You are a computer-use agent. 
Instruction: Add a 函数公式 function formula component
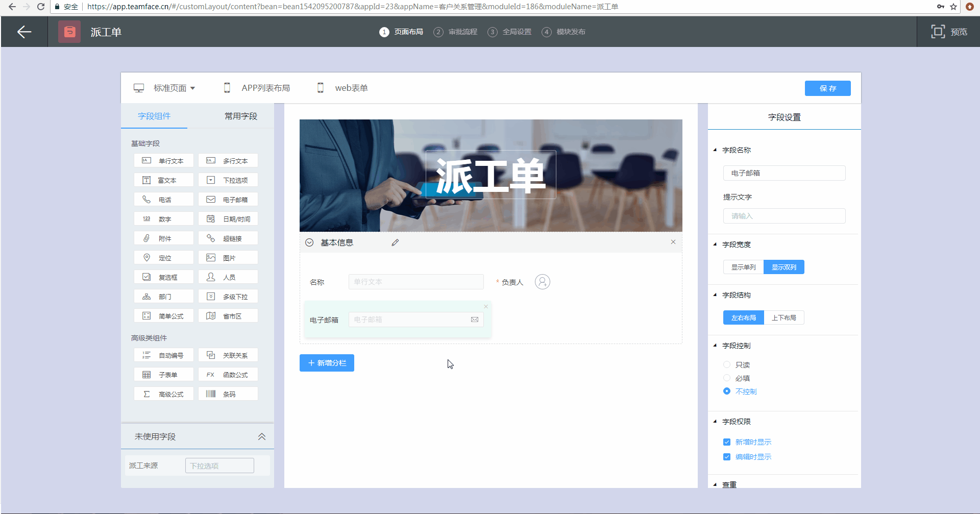228,374
